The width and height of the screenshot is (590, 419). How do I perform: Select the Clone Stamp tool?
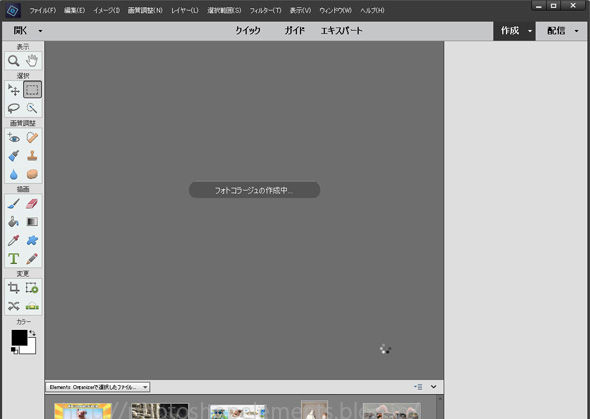(32, 156)
